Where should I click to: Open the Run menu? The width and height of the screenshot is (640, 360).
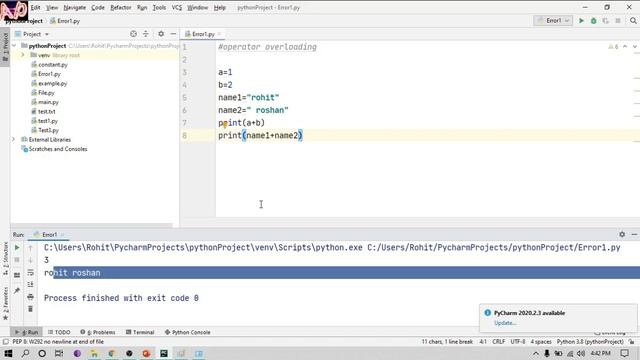tap(142, 7)
